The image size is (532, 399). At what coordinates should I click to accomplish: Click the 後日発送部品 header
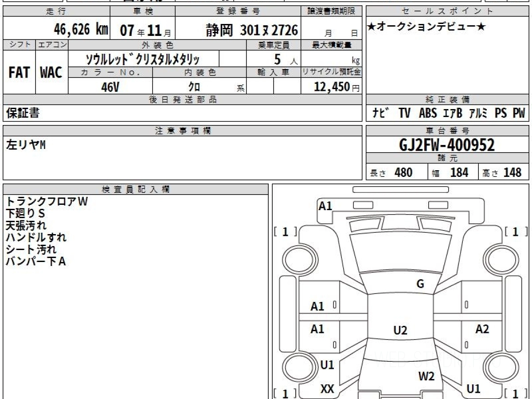183,100
